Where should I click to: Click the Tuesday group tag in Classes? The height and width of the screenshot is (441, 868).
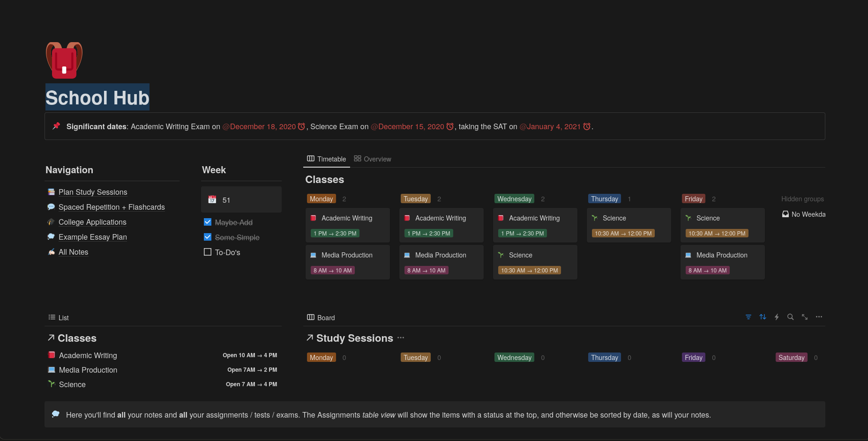[x=416, y=199]
